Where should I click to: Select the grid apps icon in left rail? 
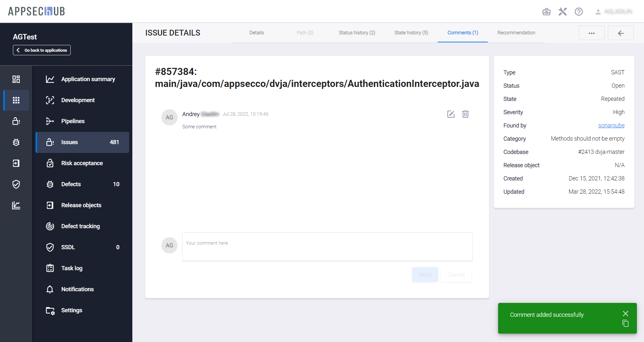16,100
